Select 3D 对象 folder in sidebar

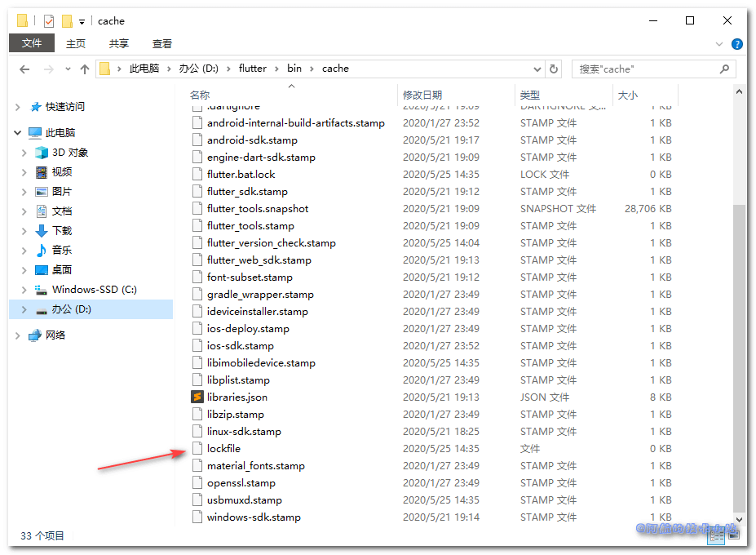click(x=70, y=153)
